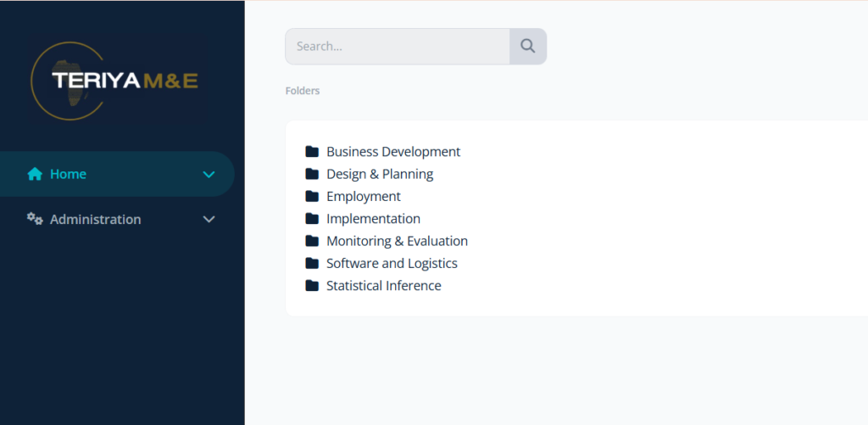868x425 pixels.
Task: Select the Administration sidebar menu item
Action: pyautogui.click(x=117, y=219)
